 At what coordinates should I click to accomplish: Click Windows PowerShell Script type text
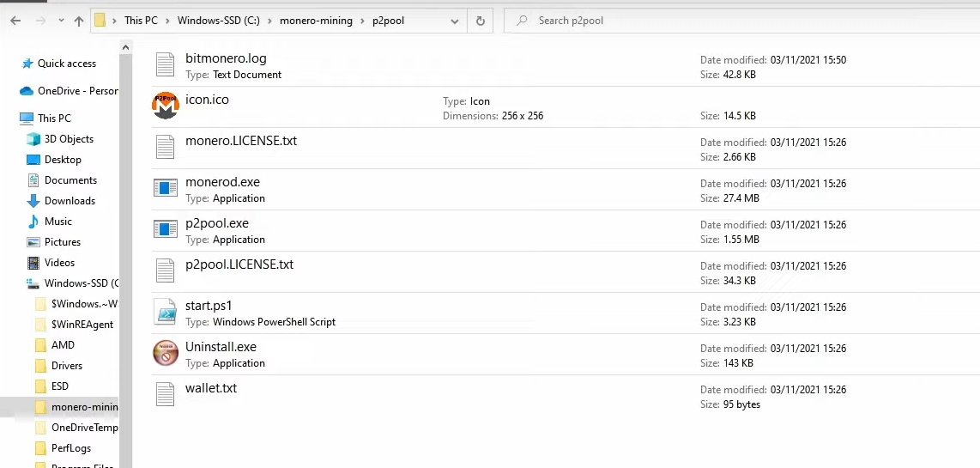[275, 322]
